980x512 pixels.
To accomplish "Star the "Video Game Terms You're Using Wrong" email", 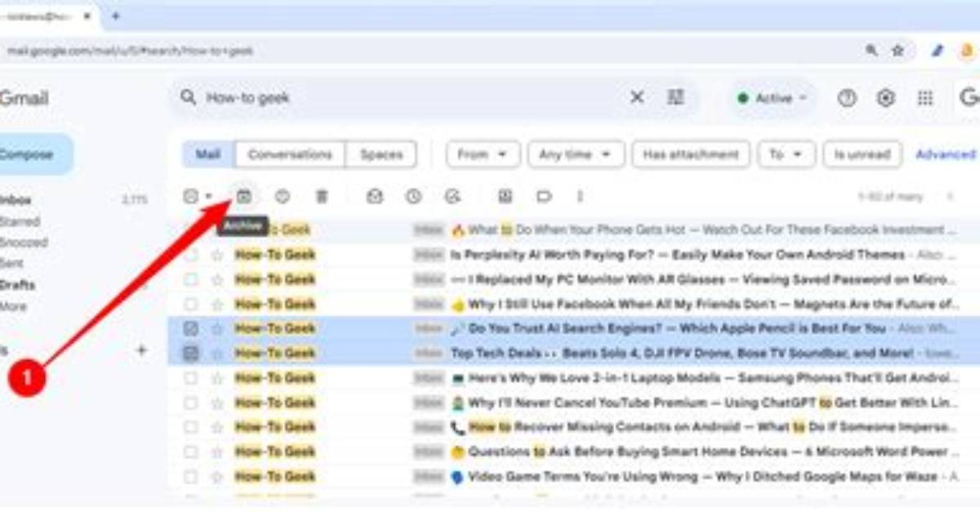I will 217,476.
